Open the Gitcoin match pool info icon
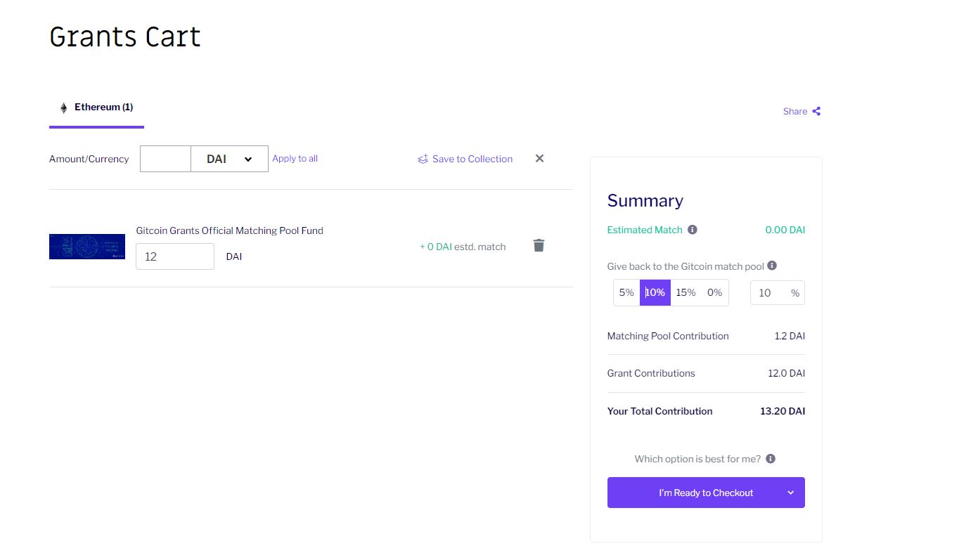The width and height of the screenshot is (959, 560). click(772, 266)
